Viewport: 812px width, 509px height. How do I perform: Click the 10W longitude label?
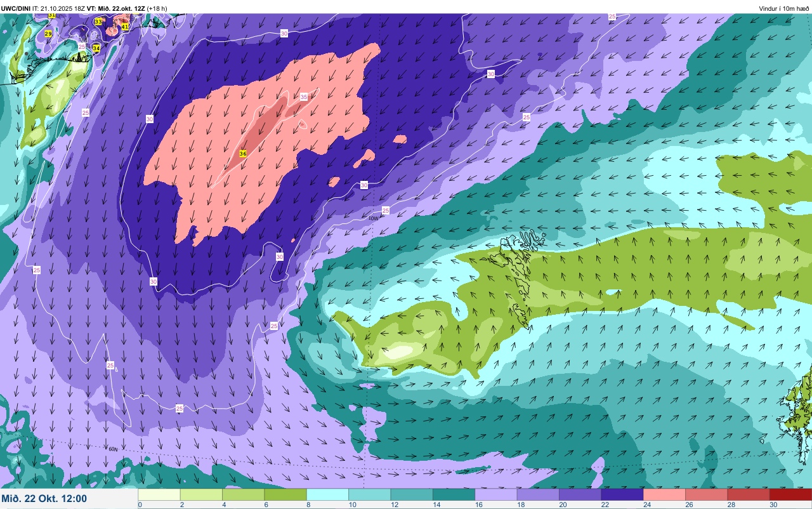pyautogui.click(x=374, y=218)
